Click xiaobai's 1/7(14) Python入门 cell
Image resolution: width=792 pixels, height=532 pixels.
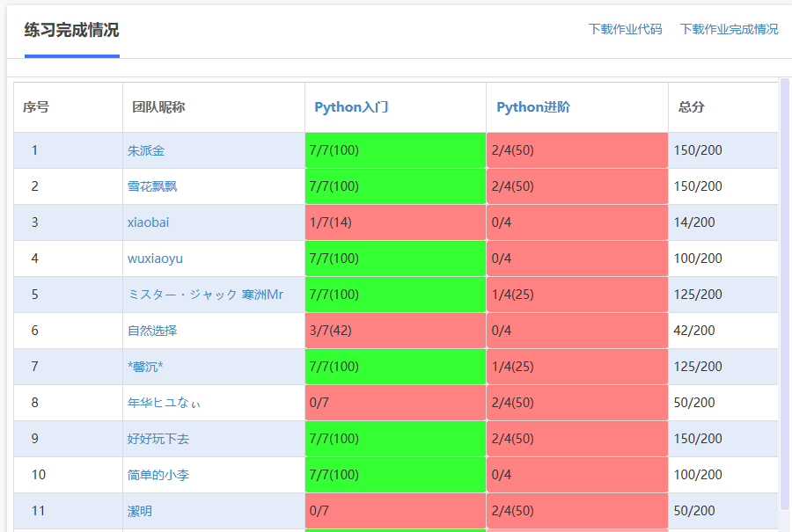click(395, 222)
